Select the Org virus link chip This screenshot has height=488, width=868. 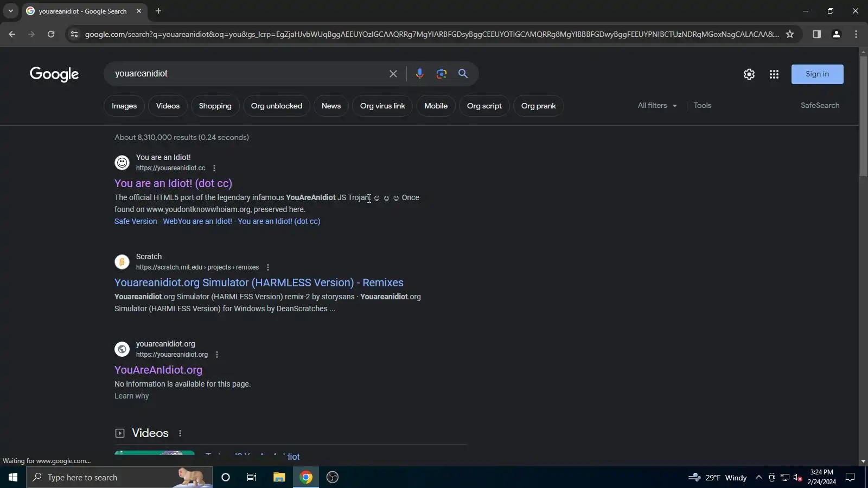(382, 106)
